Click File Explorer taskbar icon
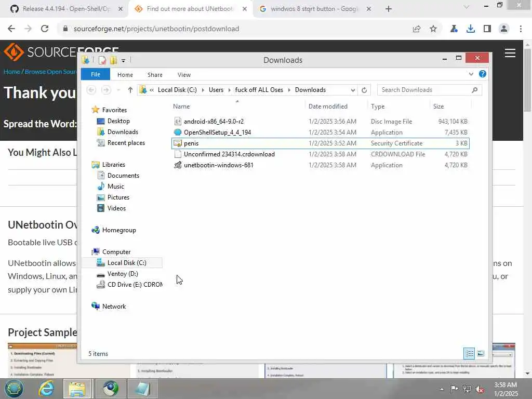This screenshot has width=532, height=399. [77, 389]
